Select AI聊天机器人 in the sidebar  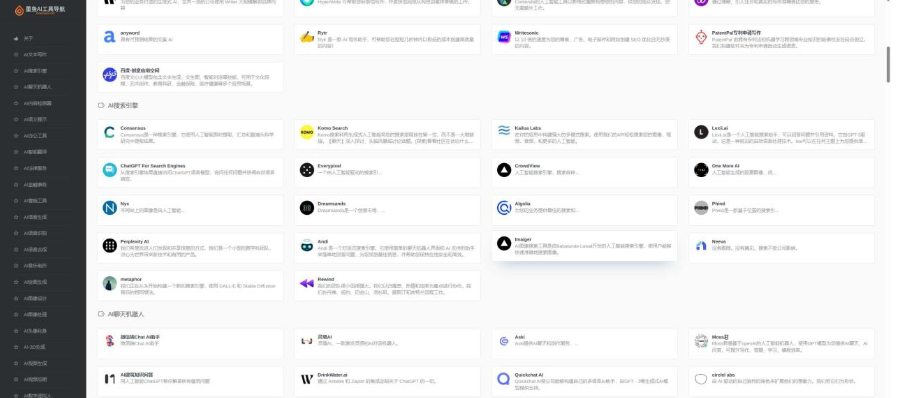click(37, 87)
